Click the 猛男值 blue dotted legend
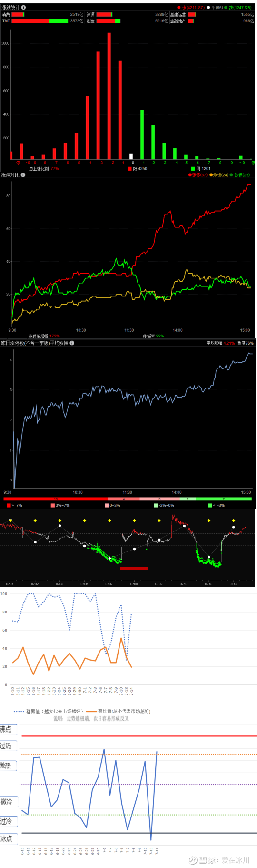The height and width of the screenshot is (868, 257). [x=48, y=711]
